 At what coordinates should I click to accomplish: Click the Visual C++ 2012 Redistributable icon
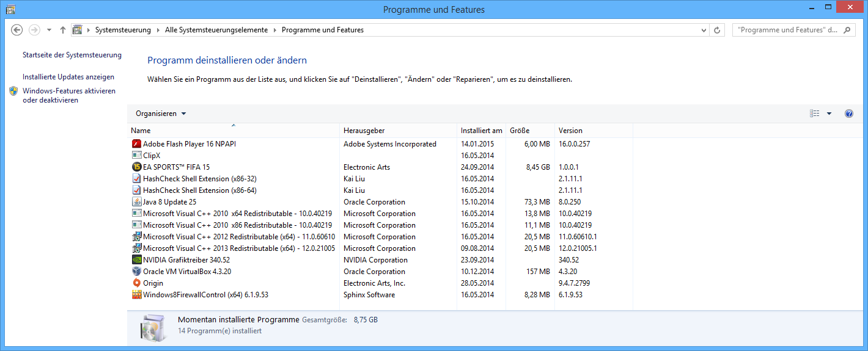click(137, 237)
